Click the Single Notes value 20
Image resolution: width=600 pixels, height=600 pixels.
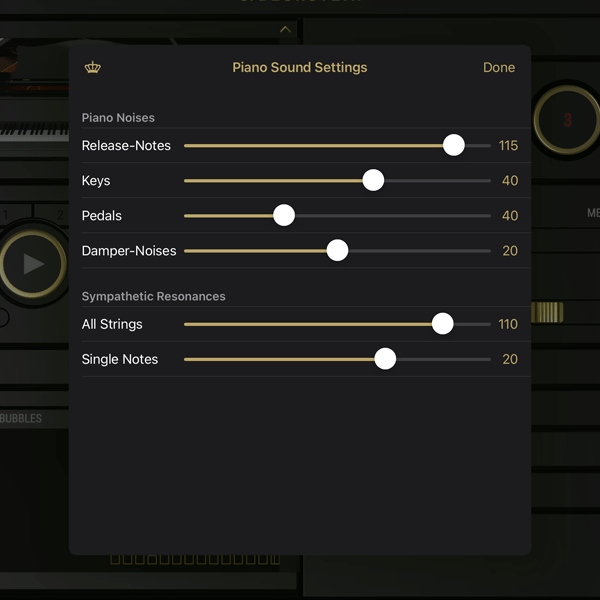click(510, 359)
